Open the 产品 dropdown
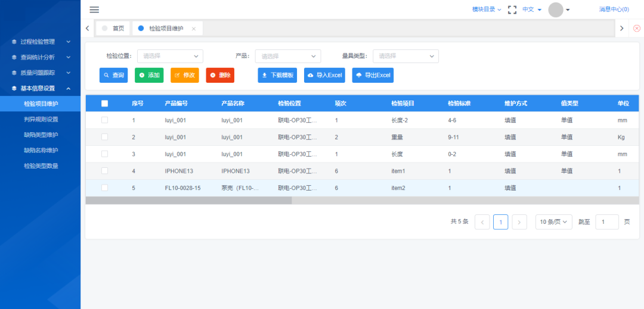Image resolution: width=644 pixels, height=309 pixels. [x=288, y=56]
